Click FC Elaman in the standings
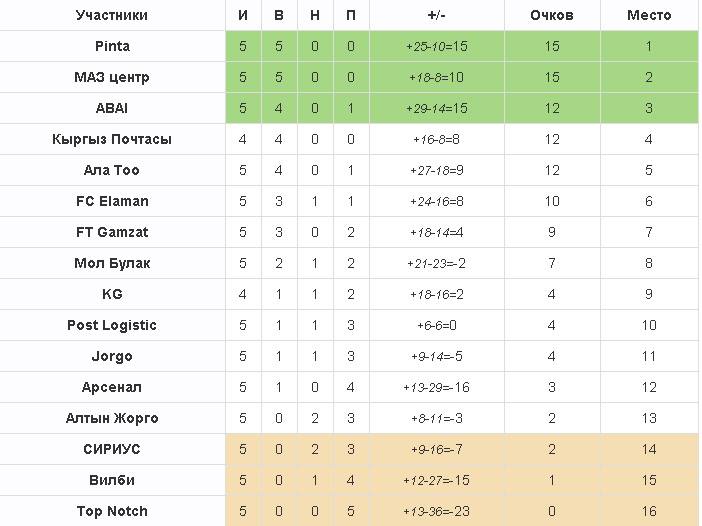The height and width of the screenshot is (526, 702). coord(112,201)
